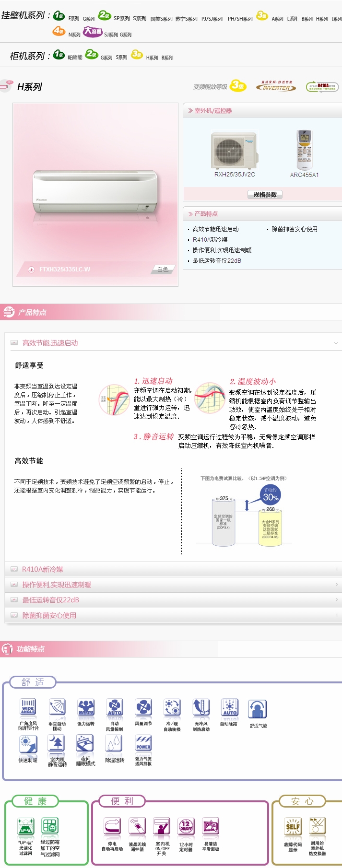This screenshot has width=342, height=868.
Task: Collapse the 高效节能,迅速启动 section
Action: [x=50, y=343]
